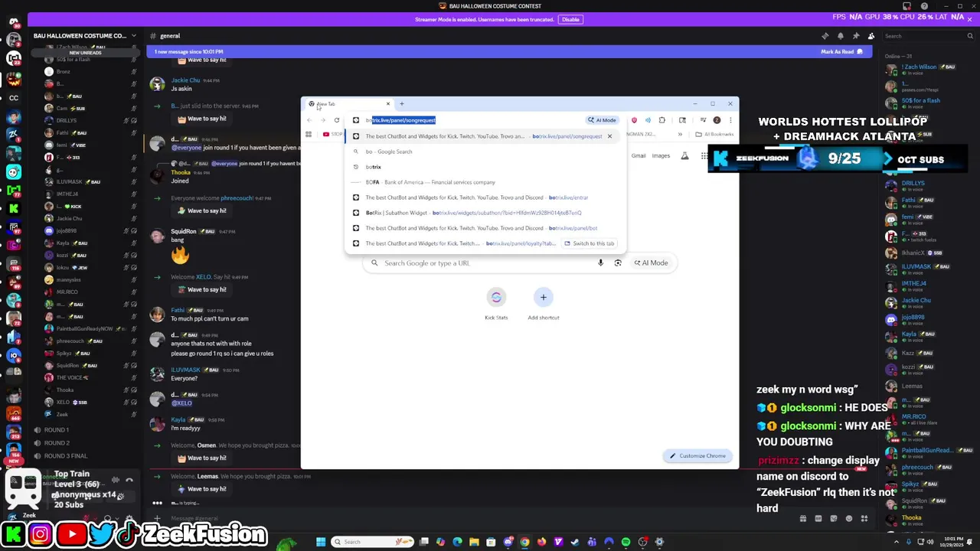This screenshot has height=551, width=980.
Task: Open Discord inbox icon in title bar
Action: 907,6
